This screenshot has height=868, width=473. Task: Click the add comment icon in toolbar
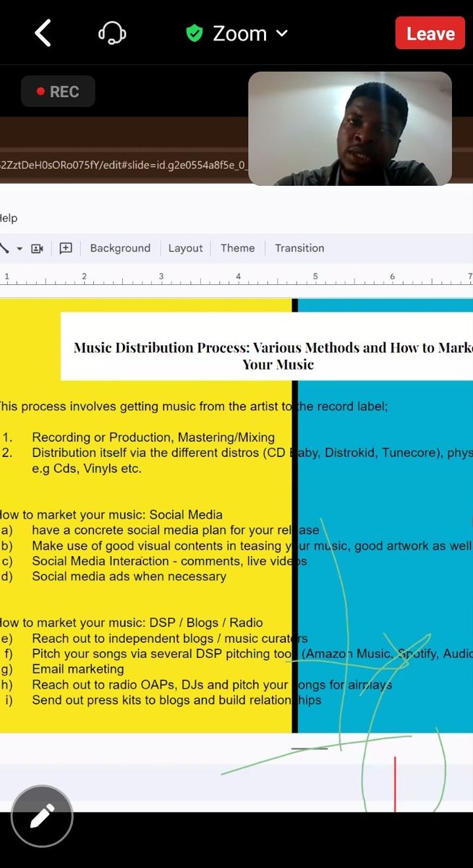66,248
